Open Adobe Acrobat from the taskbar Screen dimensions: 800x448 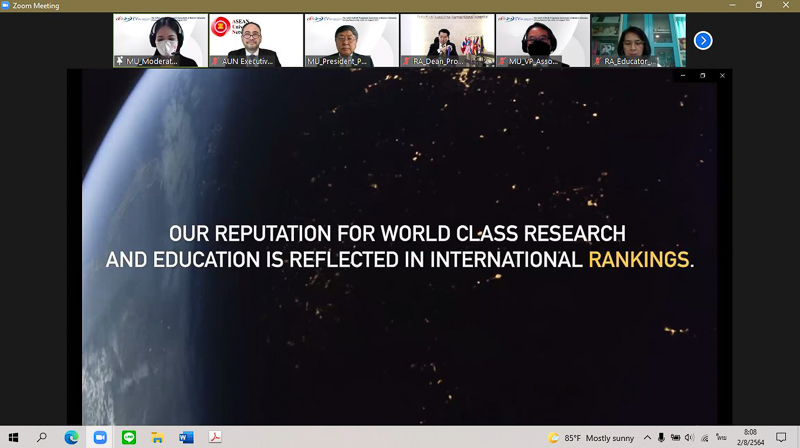[x=215, y=437]
